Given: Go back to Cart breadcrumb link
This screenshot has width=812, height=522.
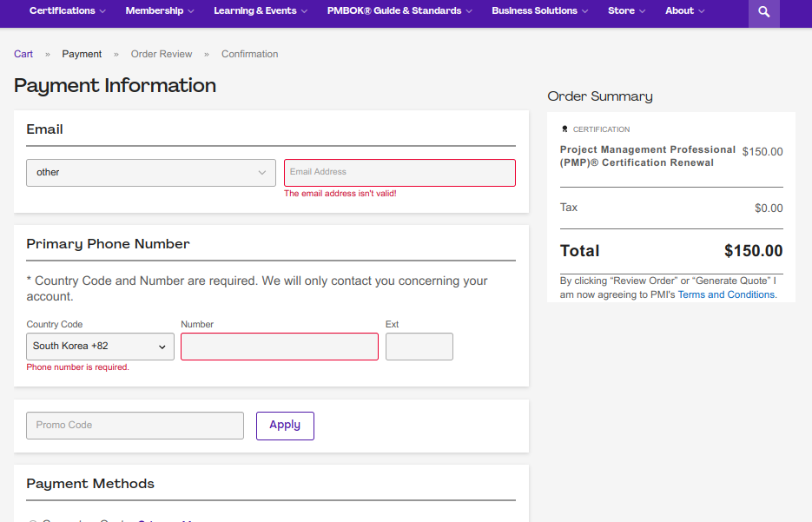Looking at the screenshot, I should point(23,54).
